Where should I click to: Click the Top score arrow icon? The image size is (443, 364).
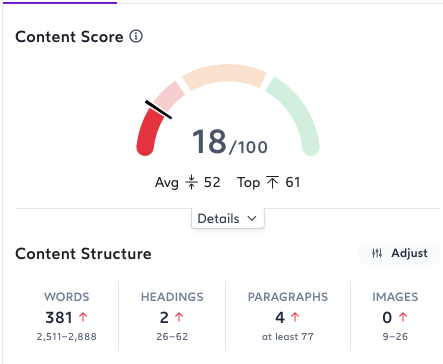tap(272, 182)
